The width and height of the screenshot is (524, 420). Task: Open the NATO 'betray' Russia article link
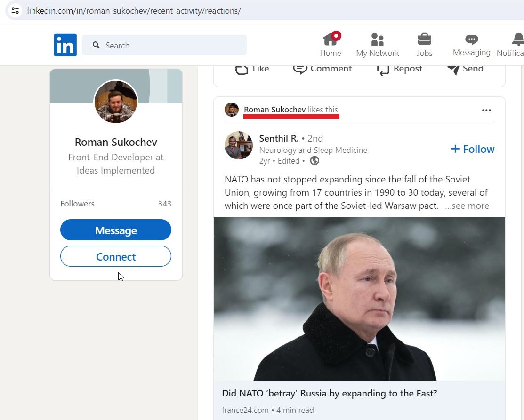point(330,393)
